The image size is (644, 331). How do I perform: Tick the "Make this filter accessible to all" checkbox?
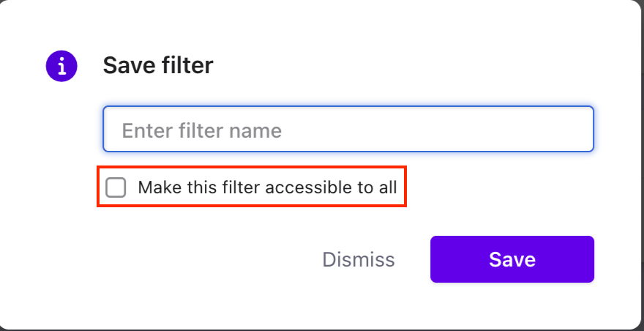pos(116,187)
